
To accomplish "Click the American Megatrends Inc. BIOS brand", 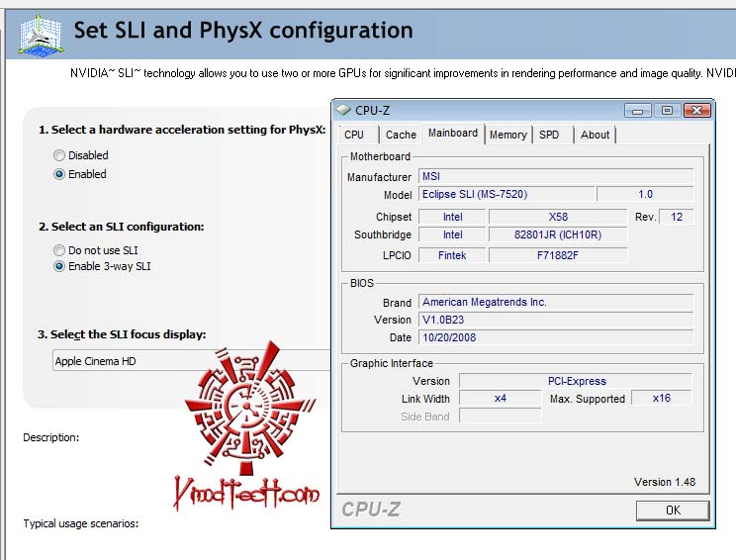I will click(556, 302).
